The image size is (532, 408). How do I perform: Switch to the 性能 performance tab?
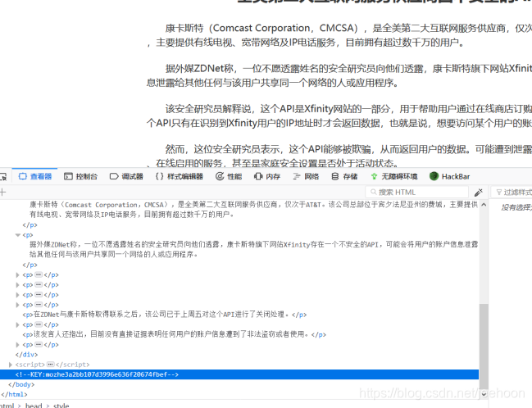point(229,176)
